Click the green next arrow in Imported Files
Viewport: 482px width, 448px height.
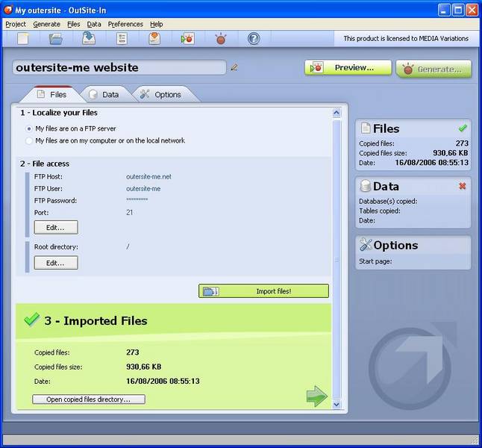[316, 396]
